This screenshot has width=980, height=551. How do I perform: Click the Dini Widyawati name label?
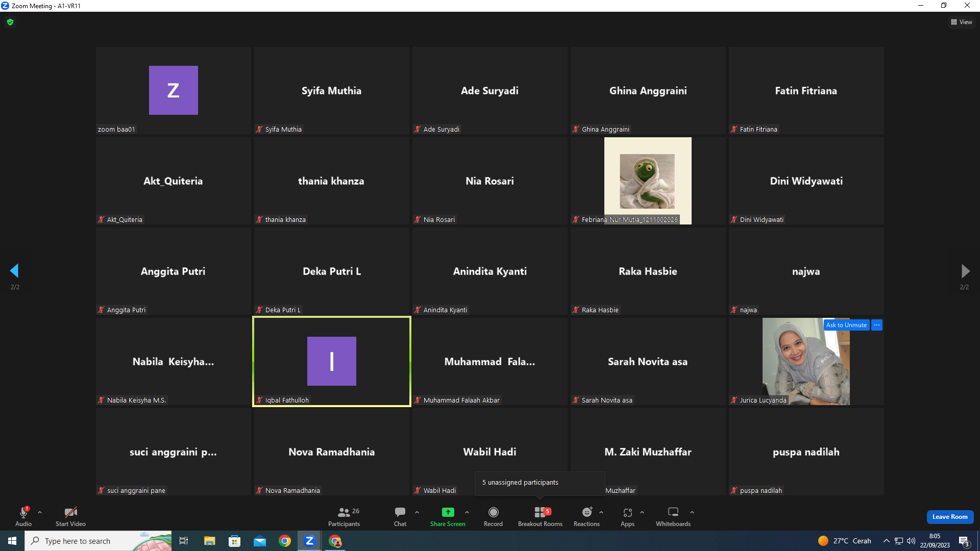(762, 220)
